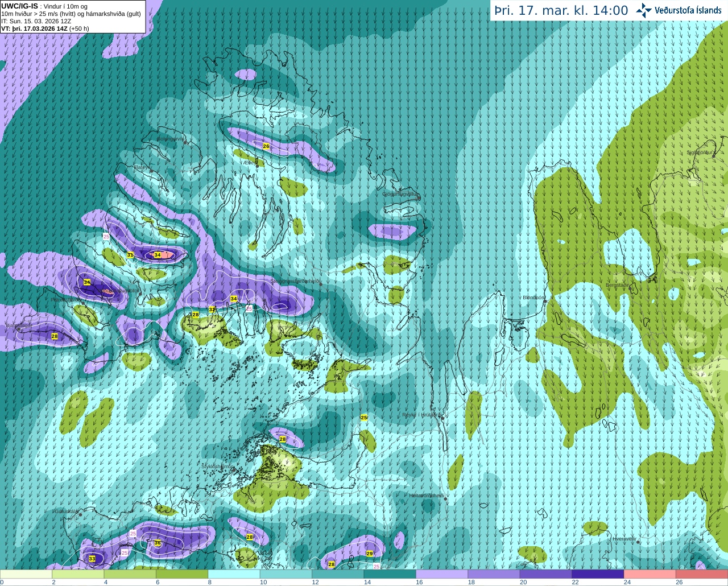Select the 'IT: Sun. 15. 03. 2026 12Z' line
728x586 pixels.
point(36,21)
